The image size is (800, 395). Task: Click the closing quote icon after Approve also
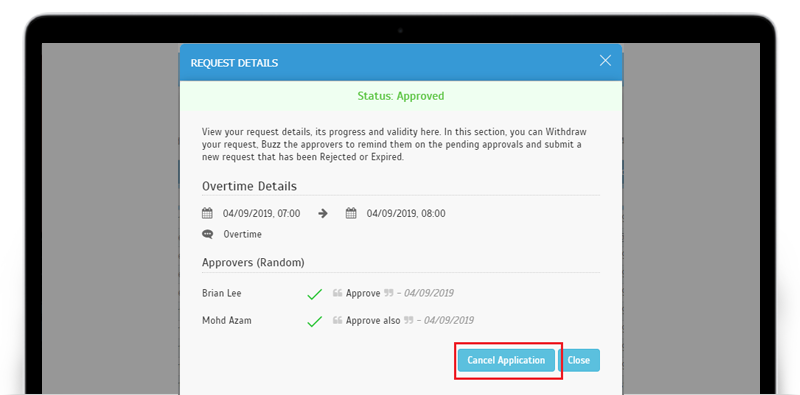click(408, 320)
